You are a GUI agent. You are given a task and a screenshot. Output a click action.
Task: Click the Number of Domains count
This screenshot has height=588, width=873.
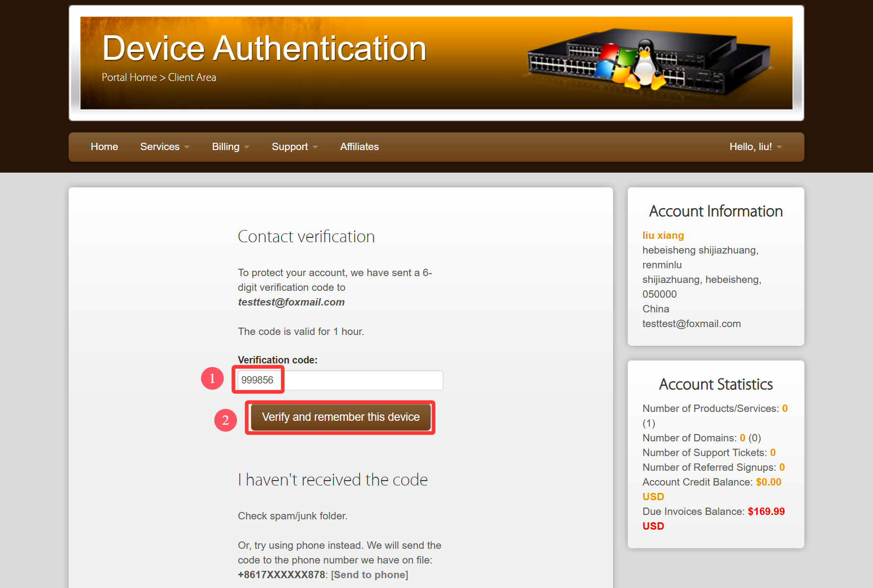(x=742, y=438)
